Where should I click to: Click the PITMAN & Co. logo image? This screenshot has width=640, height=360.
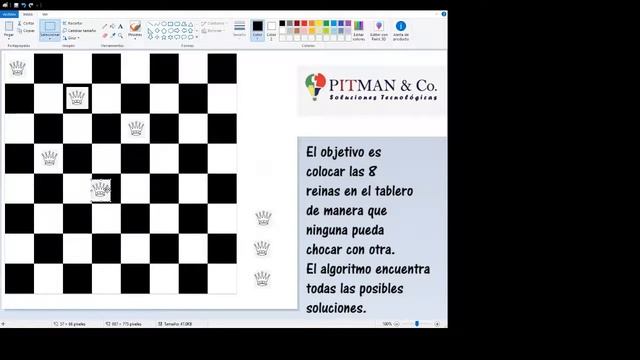(371, 91)
